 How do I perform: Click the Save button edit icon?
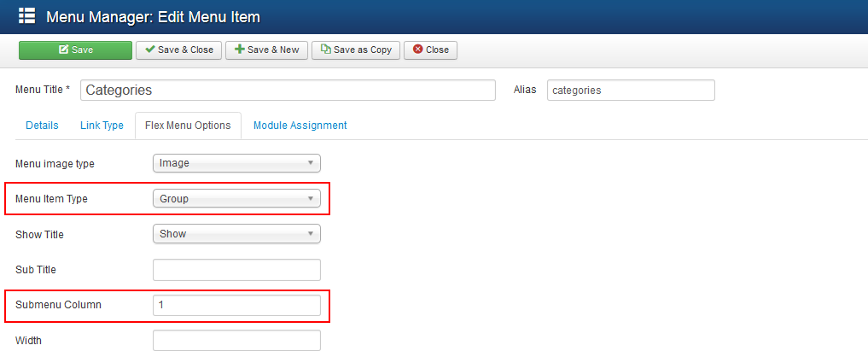tap(64, 50)
